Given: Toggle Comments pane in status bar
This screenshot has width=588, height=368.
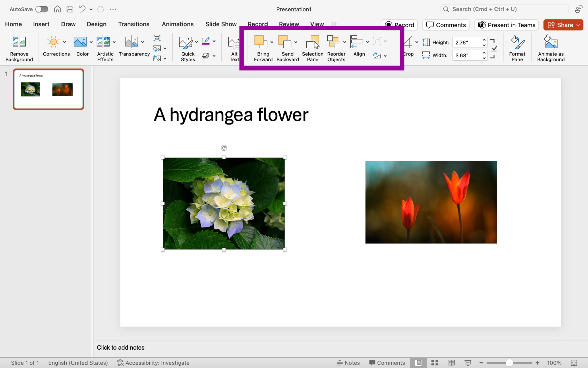Looking at the screenshot, I should tap(387, 363).
